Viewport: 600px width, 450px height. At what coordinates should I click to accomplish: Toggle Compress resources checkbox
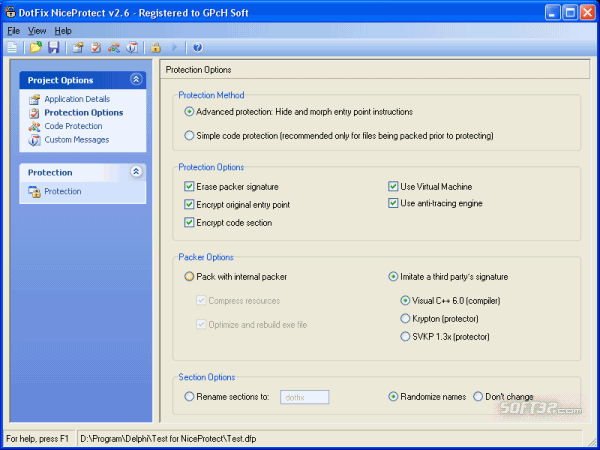[x=201, y=300]
